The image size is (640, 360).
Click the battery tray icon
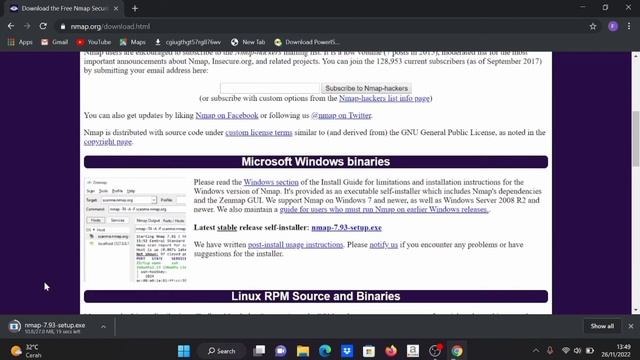tap(590, 351)
